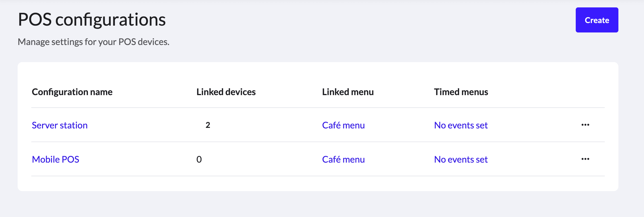
Task: Click the POS configurations page heading
Action: tap(92, 20)
